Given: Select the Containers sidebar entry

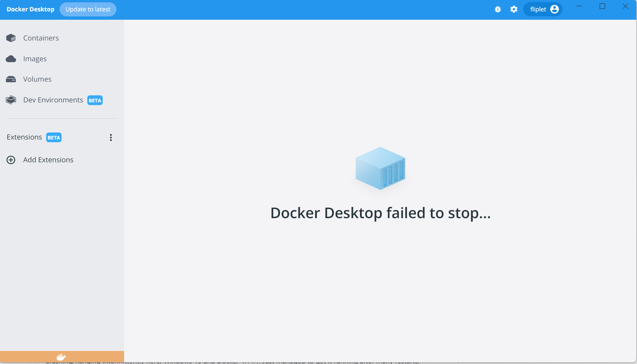Looking at the screenshot, I should point(40,38).
